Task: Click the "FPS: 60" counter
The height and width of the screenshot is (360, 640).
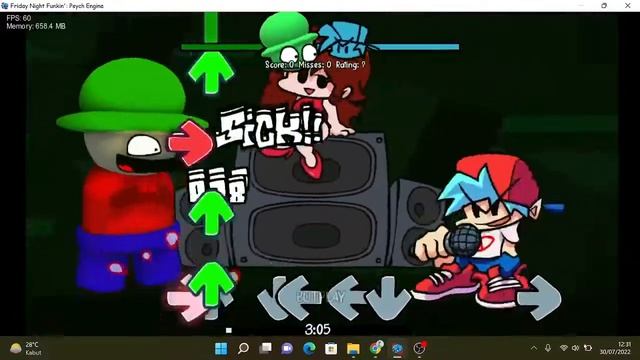Action: click(x=18, y=18)
